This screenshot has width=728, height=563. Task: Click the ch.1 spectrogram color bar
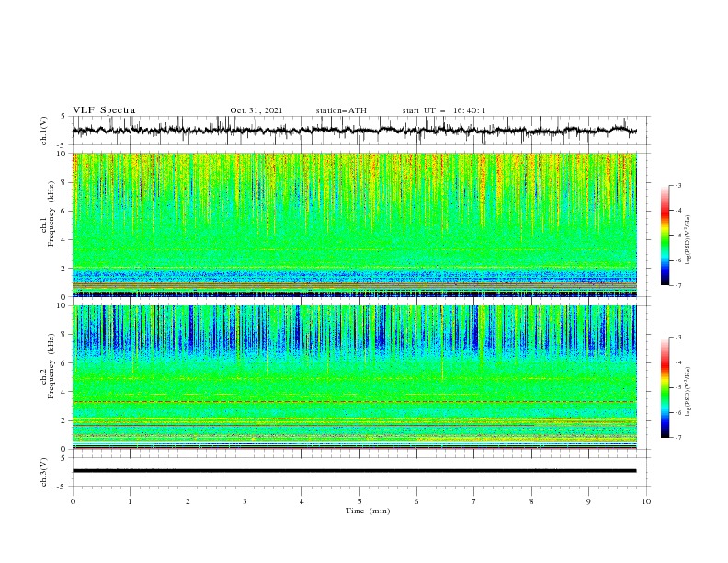coord(665,236)
